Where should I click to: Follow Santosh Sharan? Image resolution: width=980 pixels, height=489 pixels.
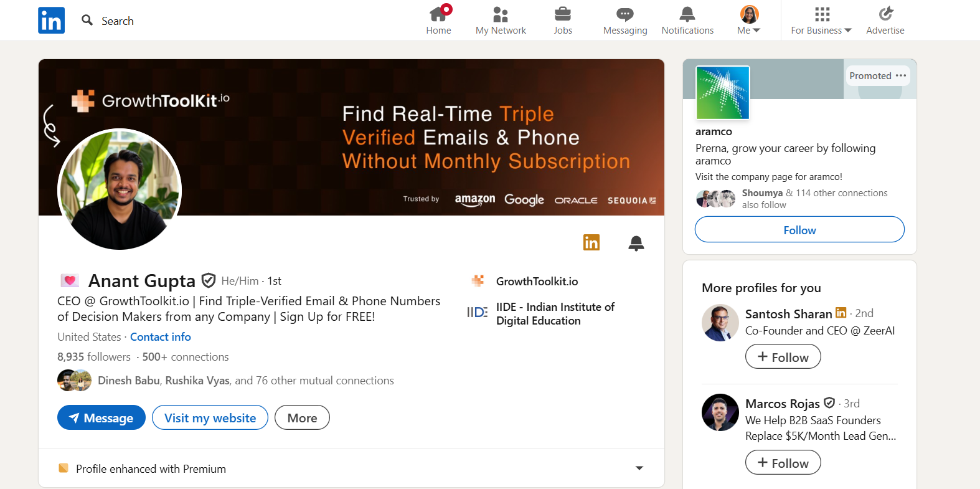point(783,357)
